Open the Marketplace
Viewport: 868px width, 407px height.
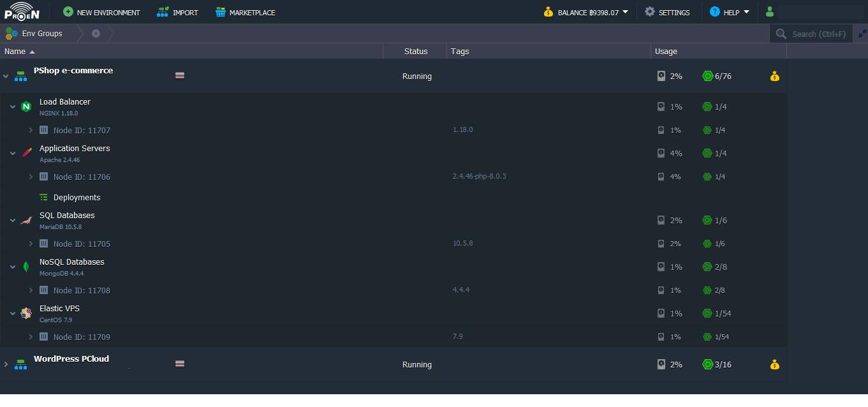pyautogui.click(x=245, y=12)
